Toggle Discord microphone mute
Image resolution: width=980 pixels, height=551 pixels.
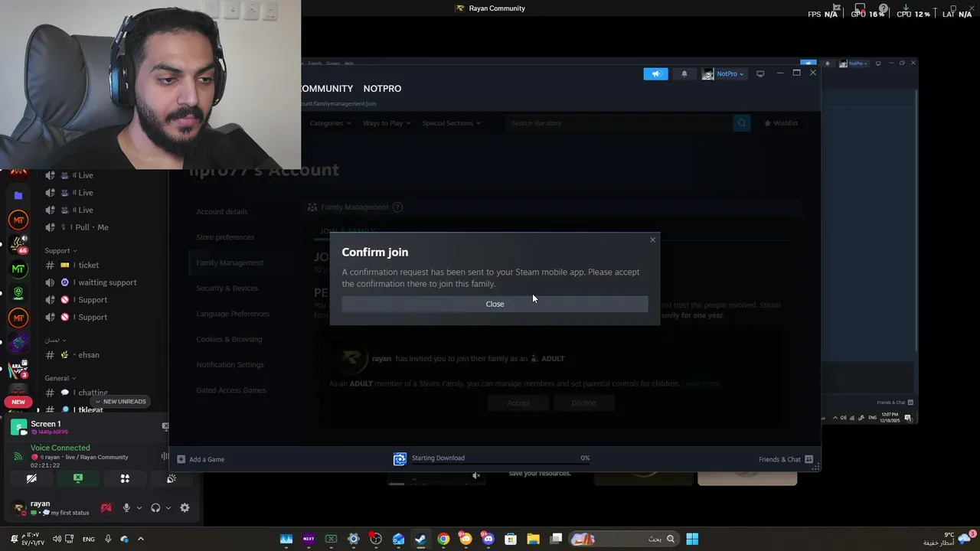126,507
